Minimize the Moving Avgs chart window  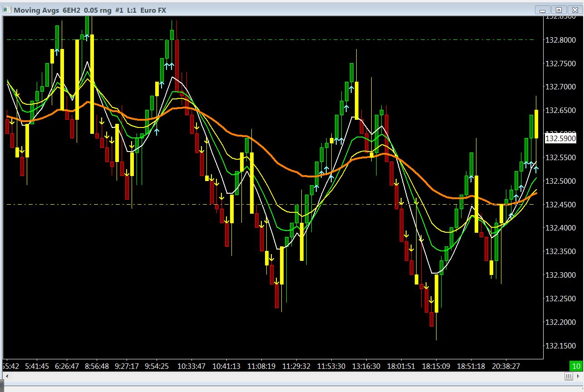[x=543, y=10]
